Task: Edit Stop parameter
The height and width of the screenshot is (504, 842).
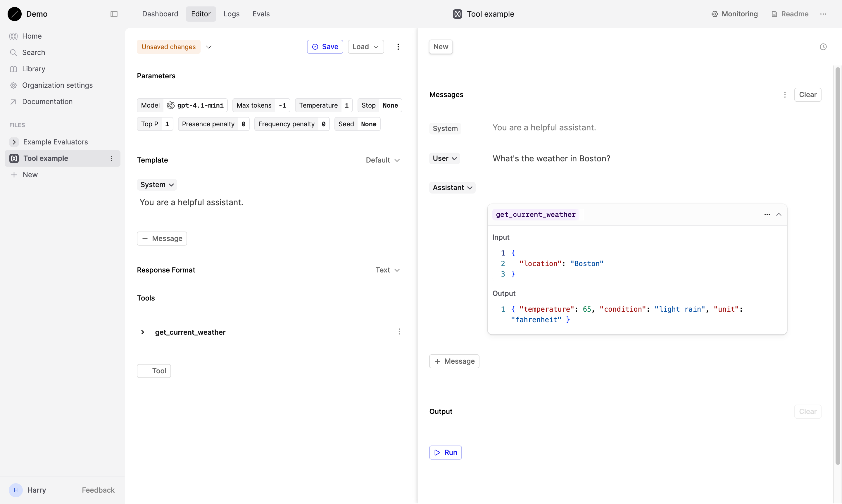Action: [x=380, y=105]
